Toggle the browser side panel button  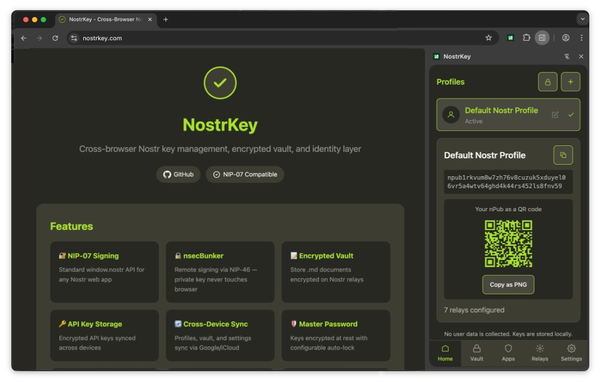coord(542,38)
